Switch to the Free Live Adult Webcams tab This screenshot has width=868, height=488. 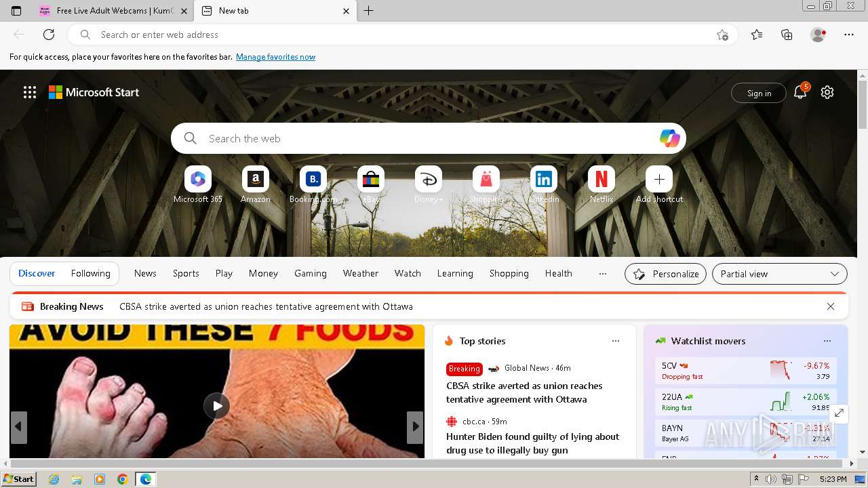click(x=113, y=11)
